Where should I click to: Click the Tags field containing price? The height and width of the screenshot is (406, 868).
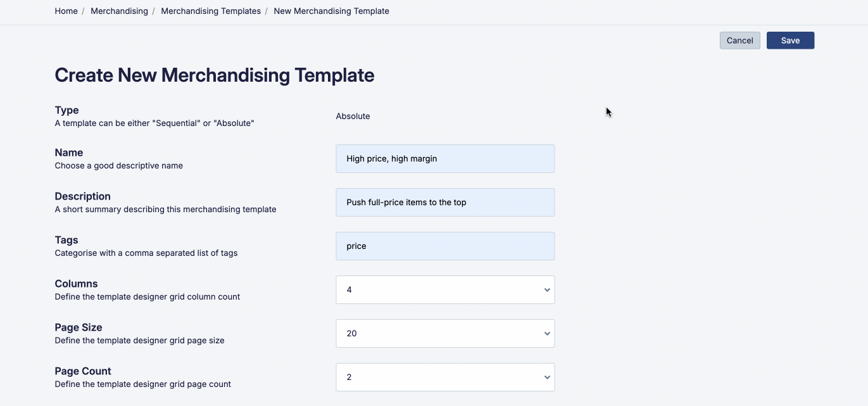(445, 246)
